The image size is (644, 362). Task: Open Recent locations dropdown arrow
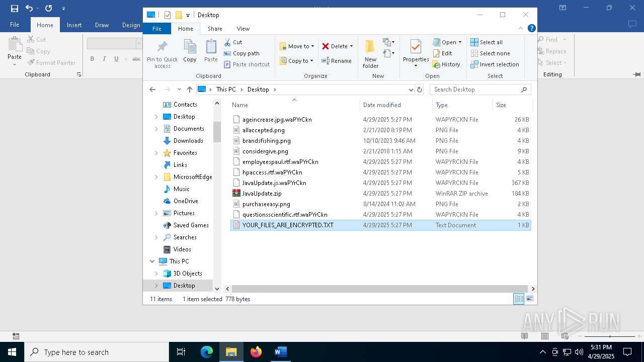179,89
